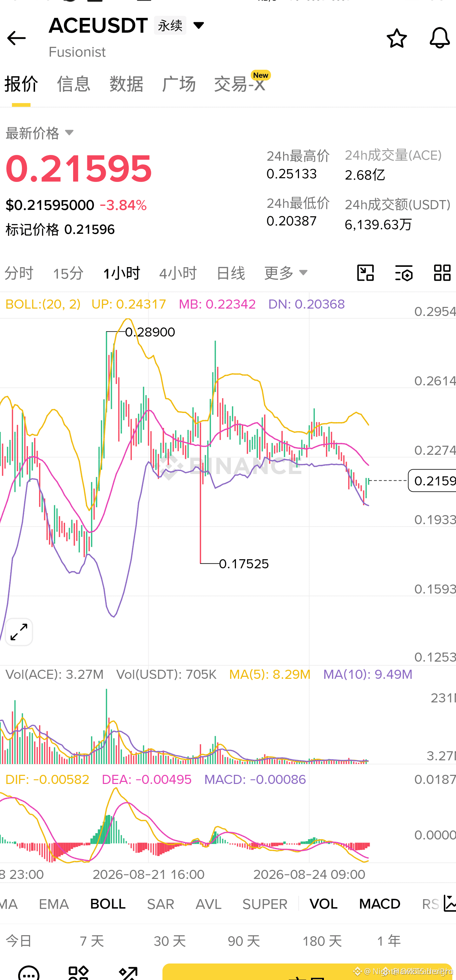The height and width of the screenshot is (980, 456).
Task: Expand the 更多 intervals dropdown
Action: tap(286, 273)
